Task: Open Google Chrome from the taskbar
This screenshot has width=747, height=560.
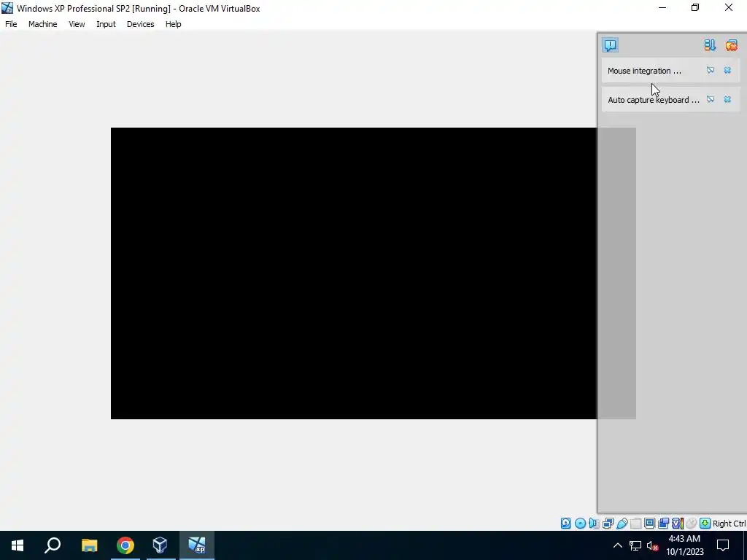Action: [125, 545]
